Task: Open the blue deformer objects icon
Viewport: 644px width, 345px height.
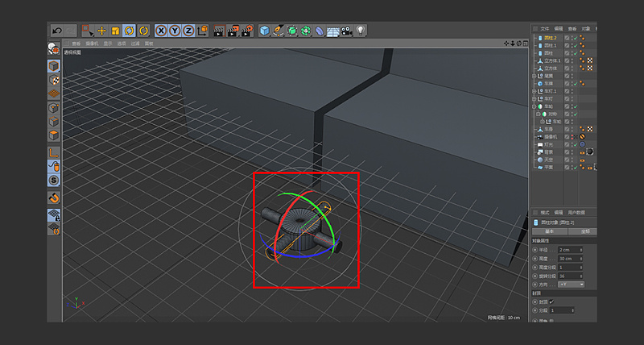Action: [320, 31]
